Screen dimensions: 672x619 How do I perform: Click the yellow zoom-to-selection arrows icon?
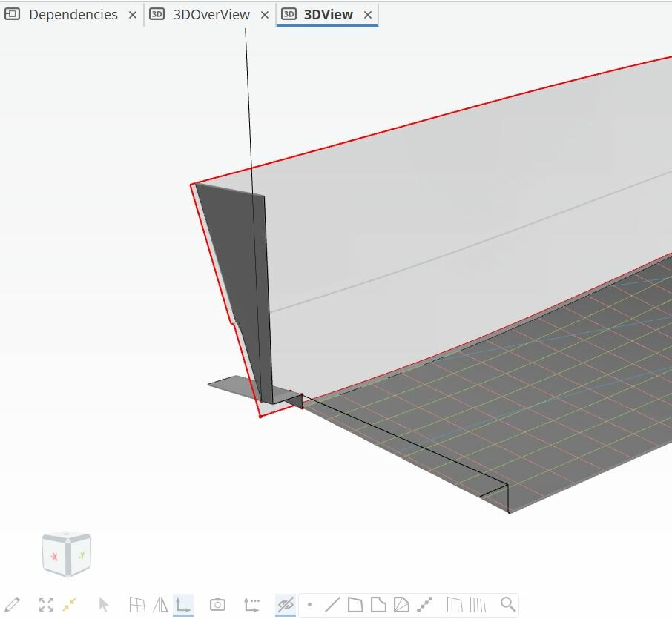pos(69,604)
